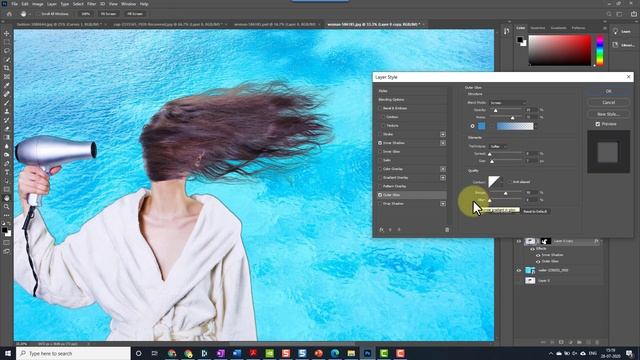Click the Fit Screen button in the options bar
The height and width of the screenshot is (360, 640).
coord(108,14)
